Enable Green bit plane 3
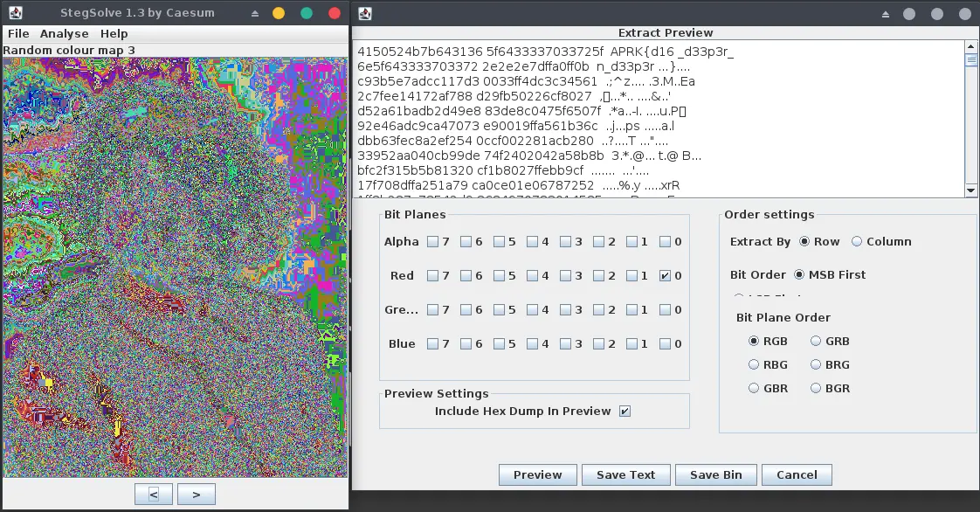This screenshot has width=980, height=512. tap(565, 309)
